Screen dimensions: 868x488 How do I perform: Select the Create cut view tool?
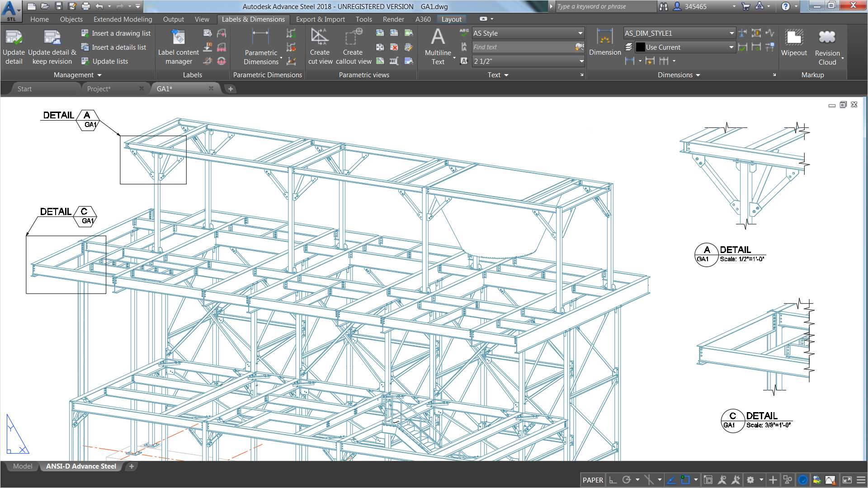[x=320, y=45]
